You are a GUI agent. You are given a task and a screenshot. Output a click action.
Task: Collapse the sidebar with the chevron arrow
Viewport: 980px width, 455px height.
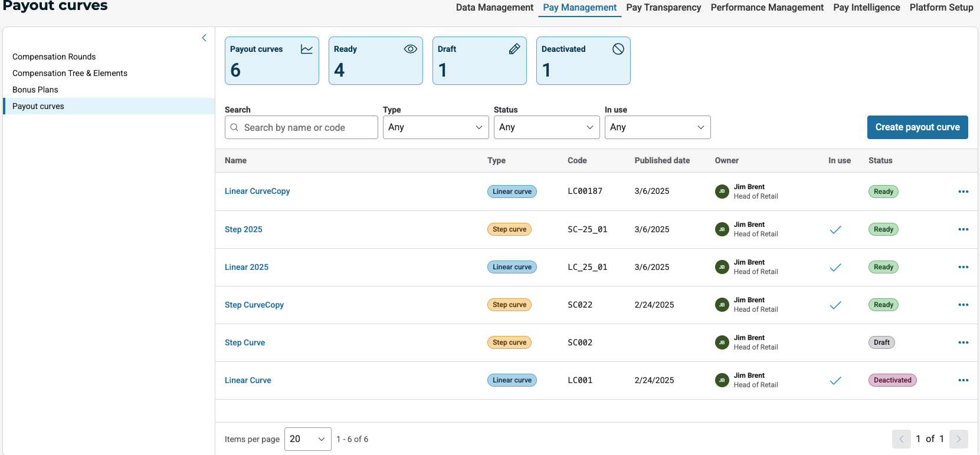click(x=204, y=38)
